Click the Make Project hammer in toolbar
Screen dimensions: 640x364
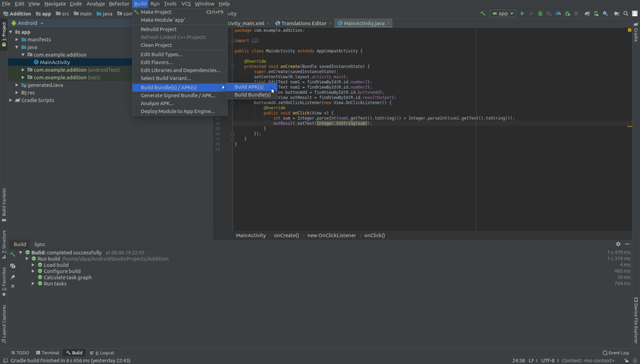484,14
